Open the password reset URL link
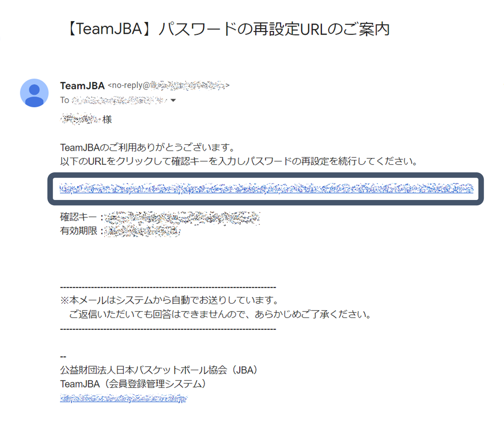The height and width of the screenshot is (442, 504). (266, 188)
